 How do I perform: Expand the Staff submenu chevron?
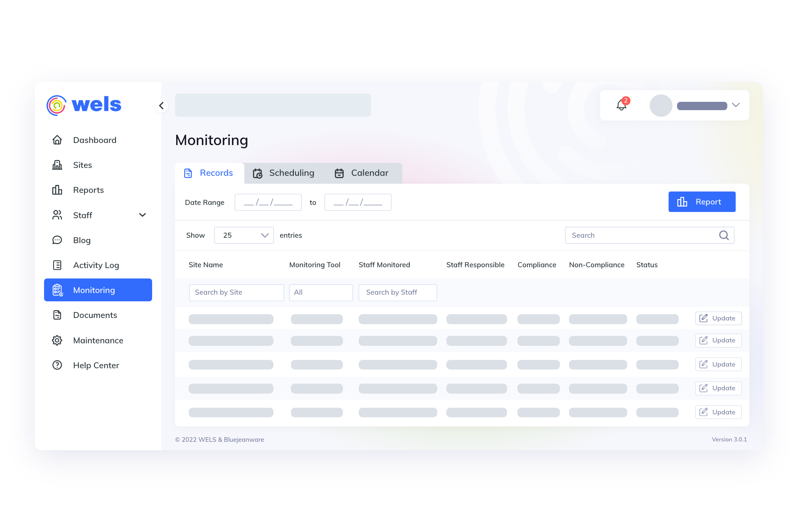click(x=143, y=215)
